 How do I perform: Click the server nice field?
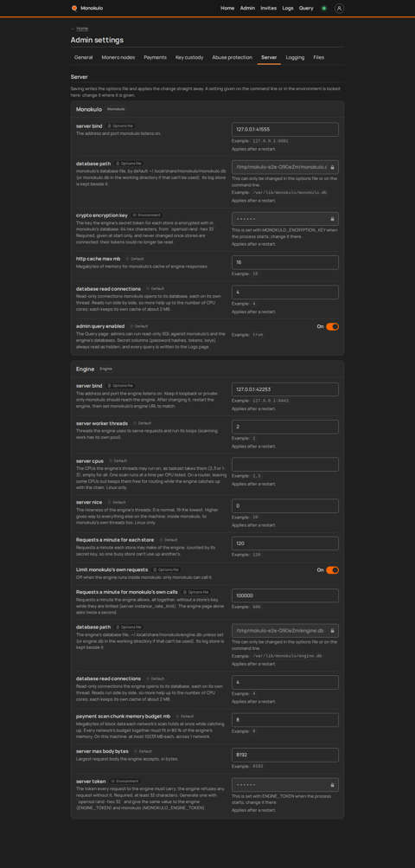285,506
